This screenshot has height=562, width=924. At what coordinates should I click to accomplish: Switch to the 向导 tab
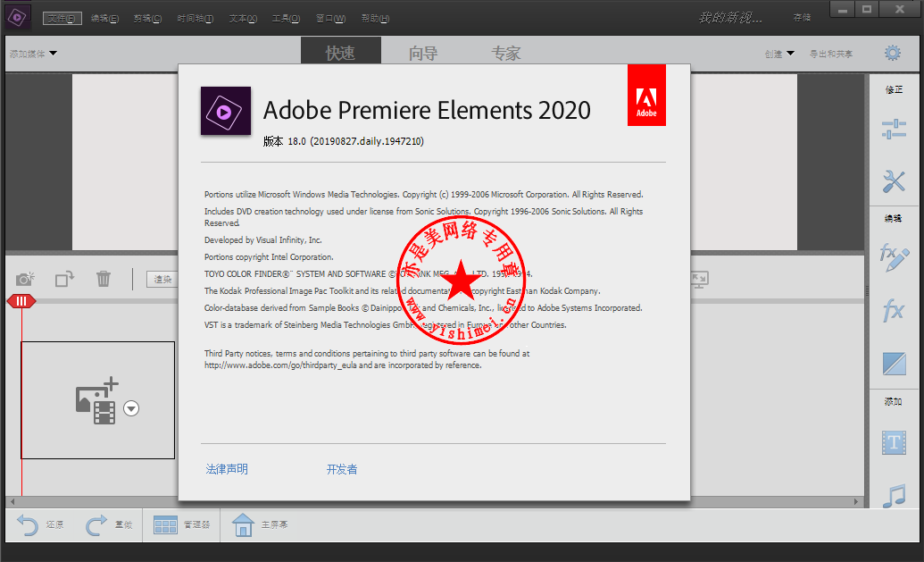click(423, 53)
